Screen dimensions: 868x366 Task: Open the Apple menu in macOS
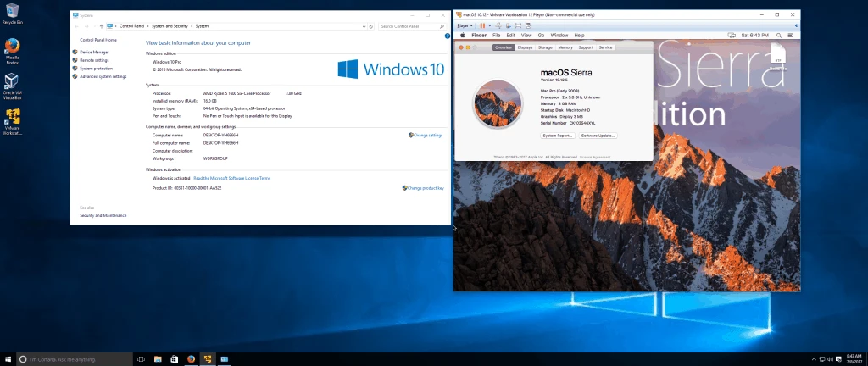point(462,36)
